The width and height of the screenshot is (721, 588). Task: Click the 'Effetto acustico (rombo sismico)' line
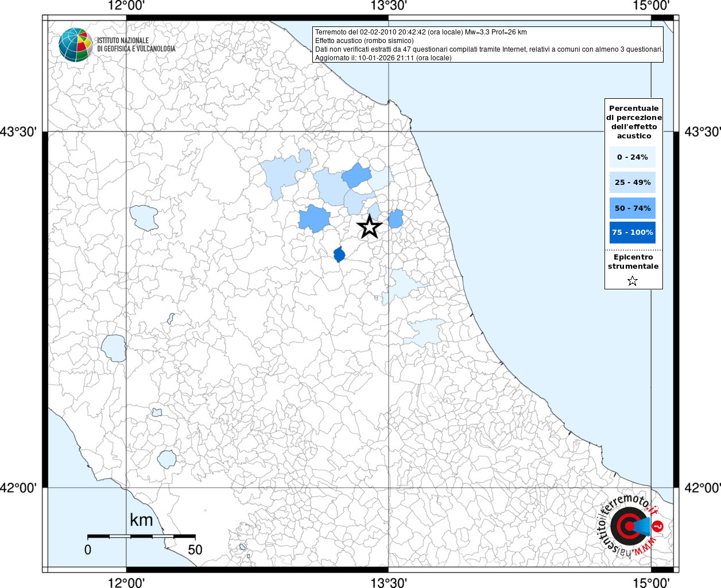364,41
